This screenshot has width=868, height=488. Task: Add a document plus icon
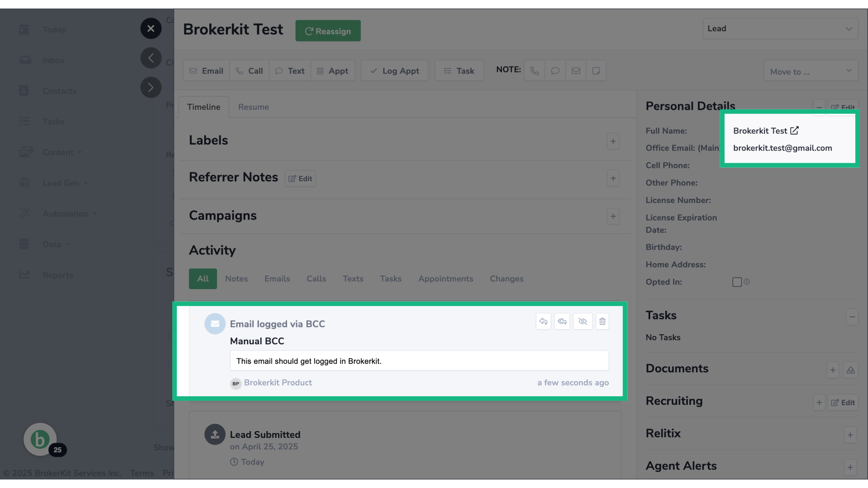[833, 370]
